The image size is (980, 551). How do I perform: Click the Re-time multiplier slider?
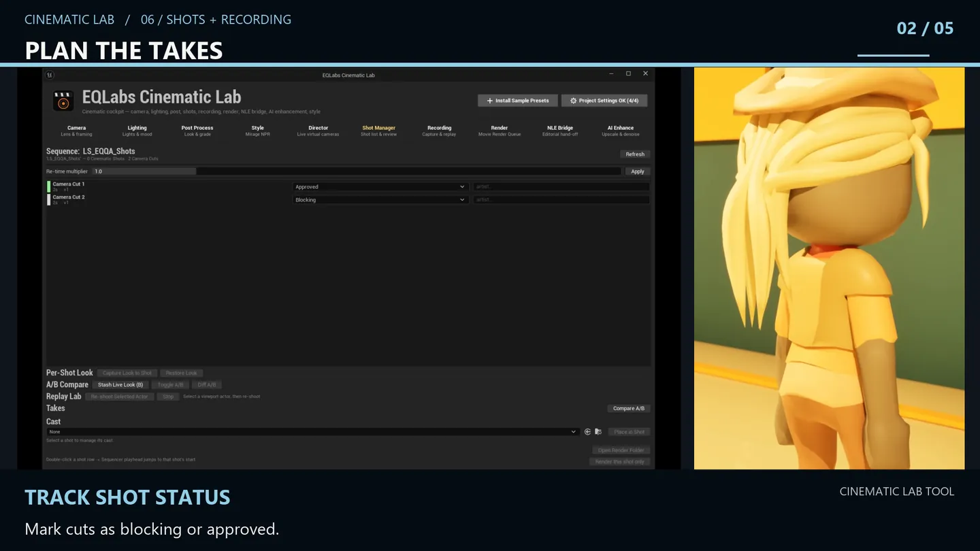[x=357, y=171]
